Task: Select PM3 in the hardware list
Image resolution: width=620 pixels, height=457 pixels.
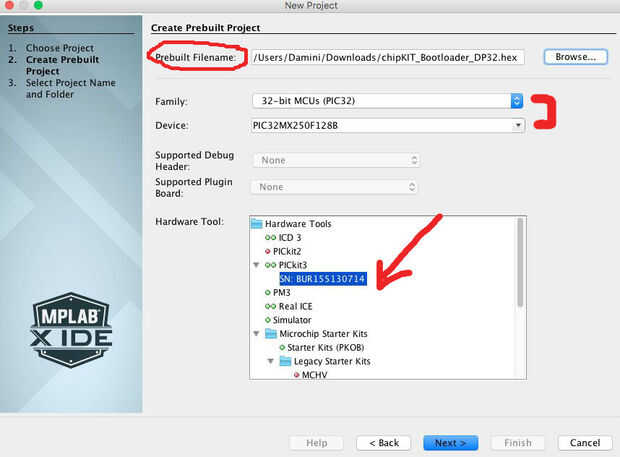Action: [282, 293]
